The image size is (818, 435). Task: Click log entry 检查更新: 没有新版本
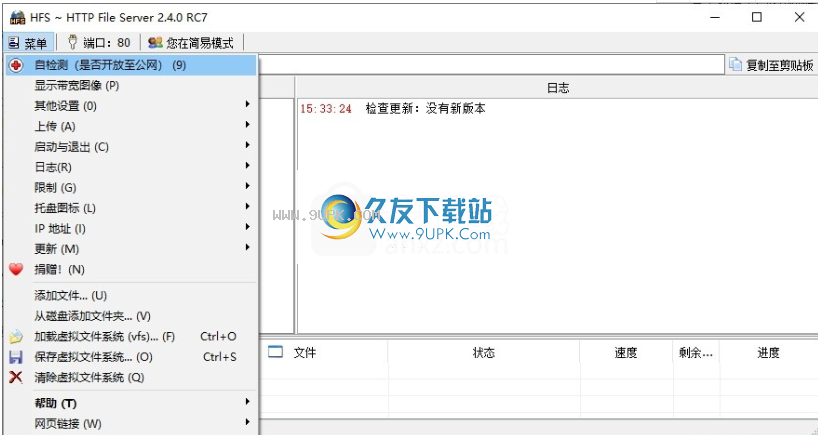tap(426, 108)
